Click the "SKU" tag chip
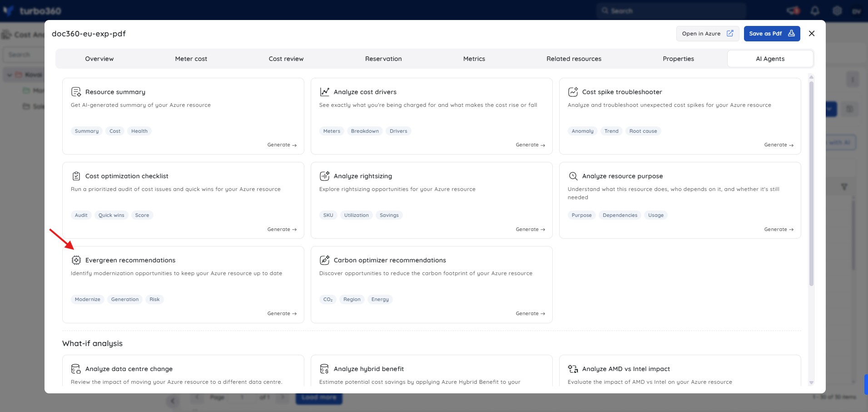Image resolution: width=868 pixels, height=412 pixels. click(328, 215)
